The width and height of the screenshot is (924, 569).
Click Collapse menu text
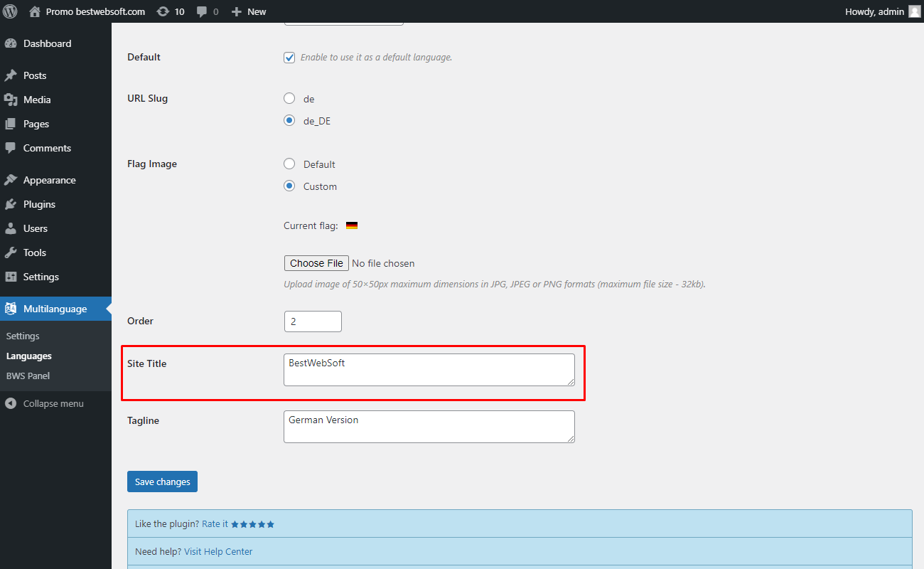coord(53,403)
